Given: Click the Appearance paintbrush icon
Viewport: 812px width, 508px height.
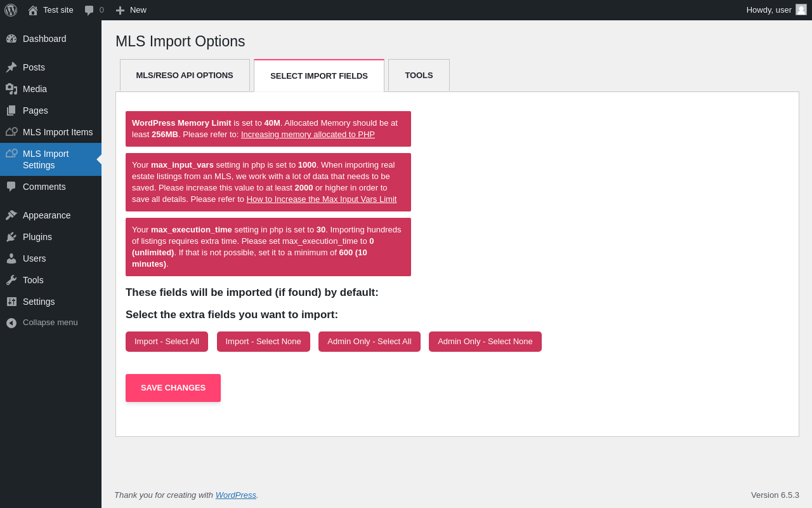Looking at the screenshot, I should click(x=11, y=215).
